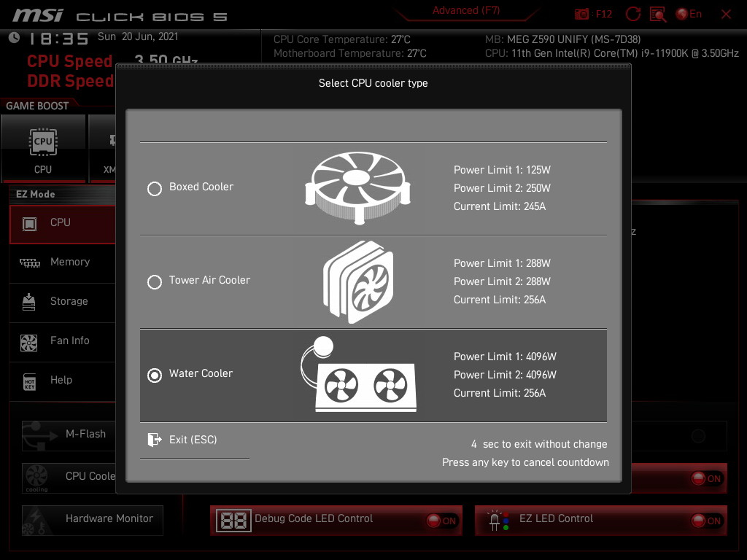The height and width of the screenshot is (560, 747).
Task: Close the BIOS with the red X
Action: (x=726, y=15)
